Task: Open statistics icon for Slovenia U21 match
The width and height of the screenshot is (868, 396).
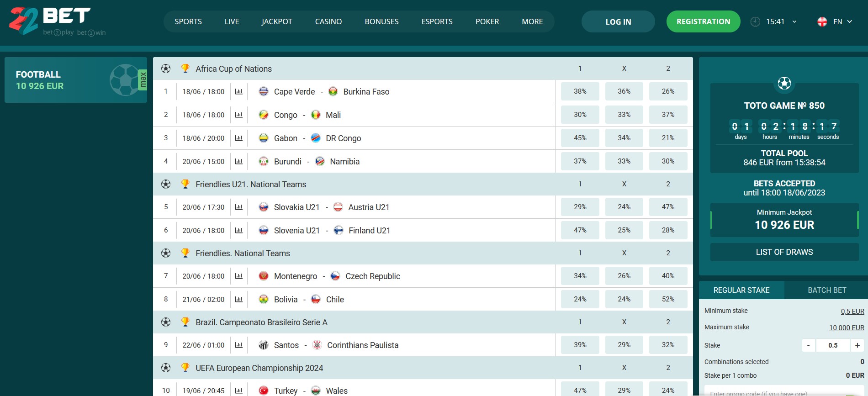Action: pyautogui.click(x=238, y=230)
